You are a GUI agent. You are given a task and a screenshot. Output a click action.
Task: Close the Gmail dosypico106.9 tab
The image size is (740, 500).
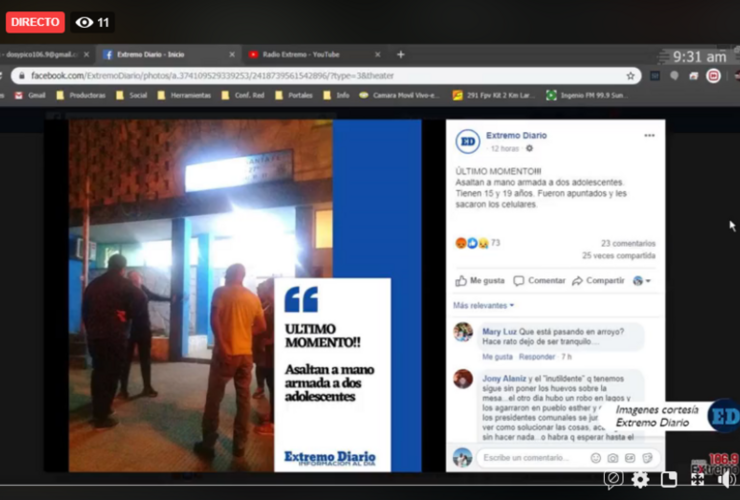click(86, 55)
